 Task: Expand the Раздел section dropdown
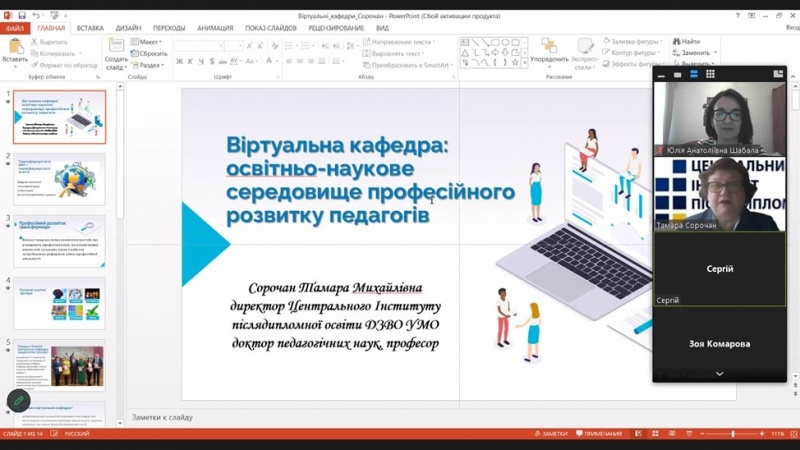(151, 65)
